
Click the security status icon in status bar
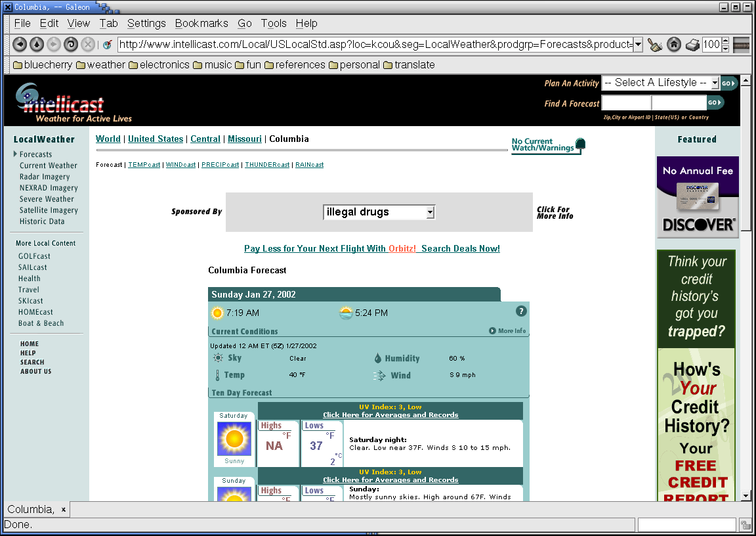pyautogui.click(x=745, y=525)
